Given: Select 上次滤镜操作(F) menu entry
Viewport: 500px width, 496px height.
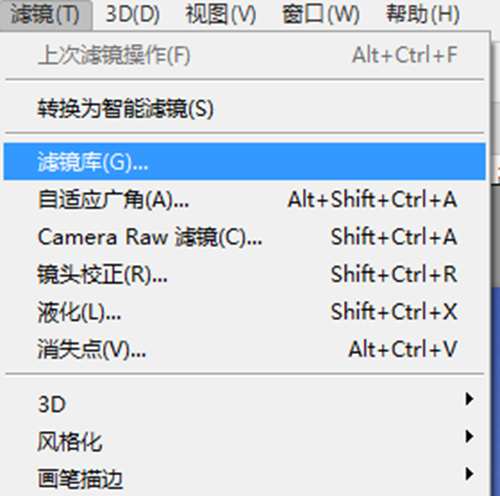Looking at the screenshot, I should coord(245,55).
